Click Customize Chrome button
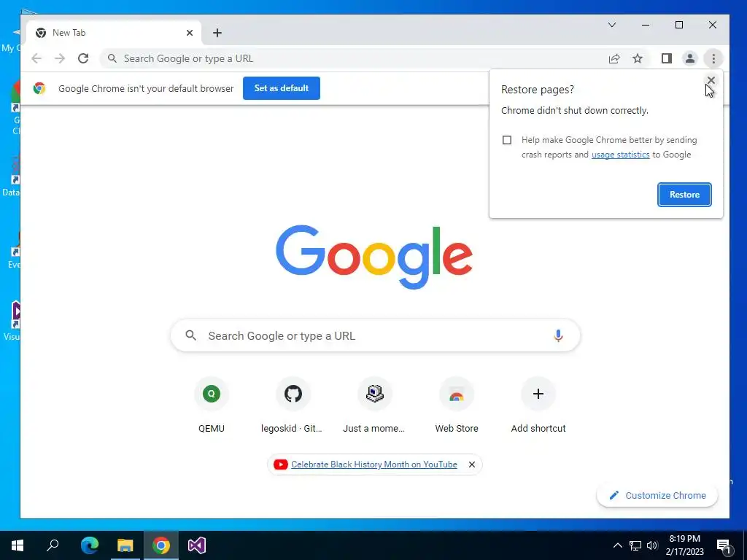747x560 pixels. click(x=657, y=496)
